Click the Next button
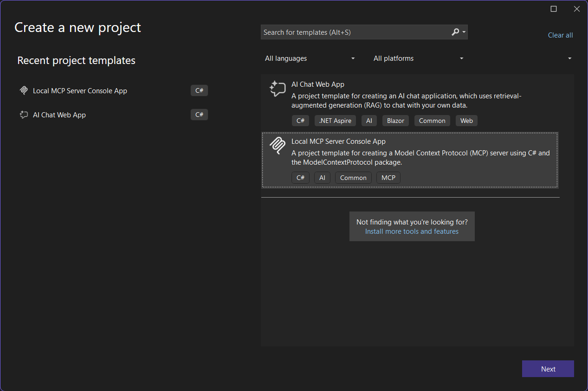 [548, 369]
